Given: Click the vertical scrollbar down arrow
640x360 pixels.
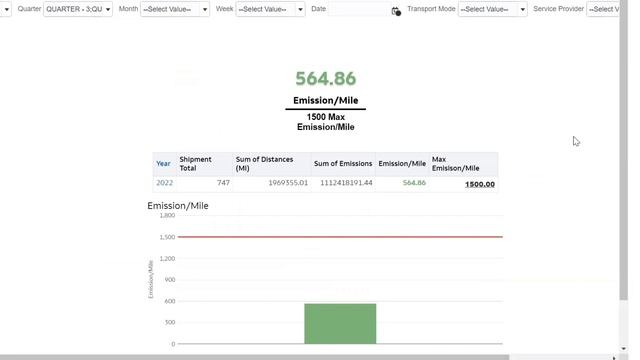Looking at the screenshot, I should click(x=623, y=349).
